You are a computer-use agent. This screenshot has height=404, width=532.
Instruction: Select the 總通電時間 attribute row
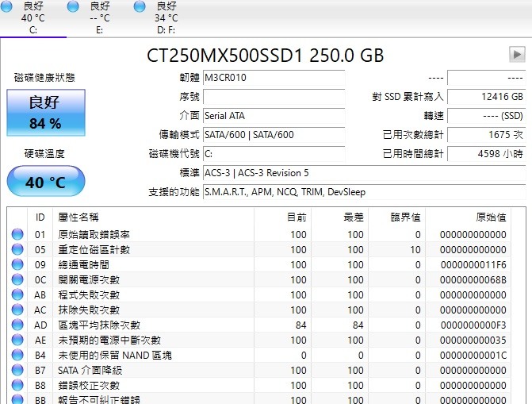259,264
